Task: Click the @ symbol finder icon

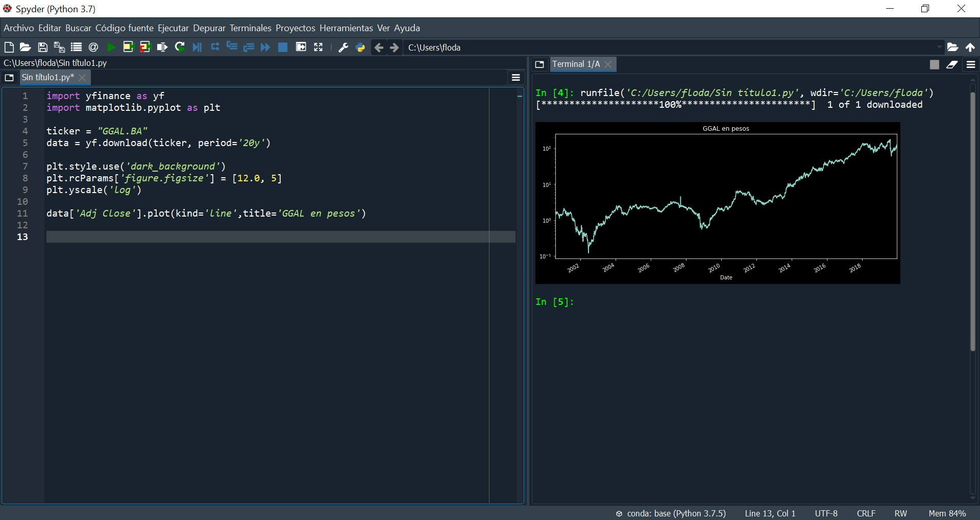Action: tap(93, 48)
